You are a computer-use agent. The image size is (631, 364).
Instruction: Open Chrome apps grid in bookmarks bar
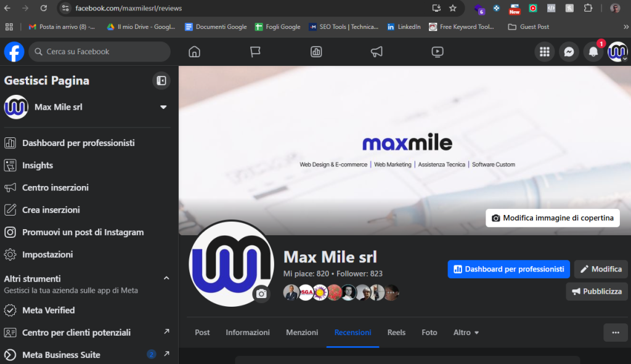click(9, 27)
